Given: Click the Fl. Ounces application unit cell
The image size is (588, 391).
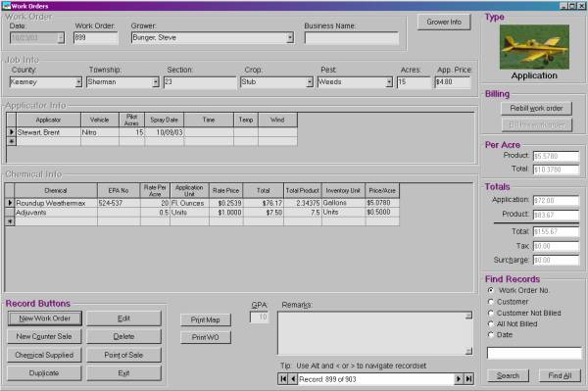Looking at the screenshot, I should click(x=189, y=203).
